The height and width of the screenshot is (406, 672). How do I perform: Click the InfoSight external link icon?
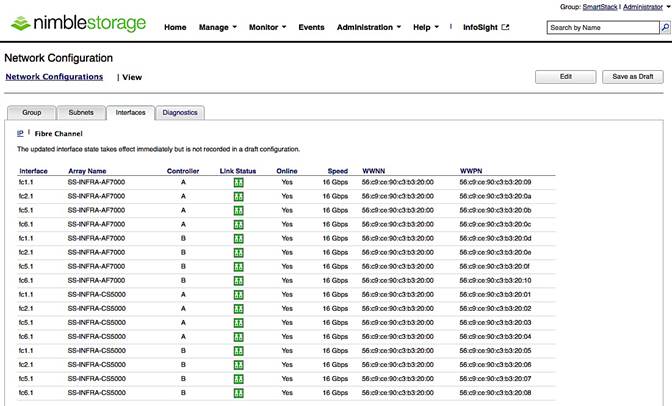506,27
